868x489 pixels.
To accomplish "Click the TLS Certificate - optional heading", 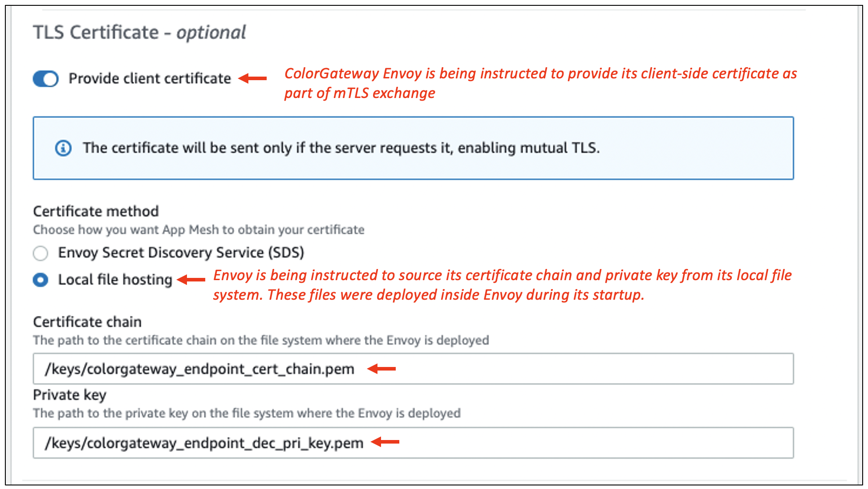I will point(139,33).
